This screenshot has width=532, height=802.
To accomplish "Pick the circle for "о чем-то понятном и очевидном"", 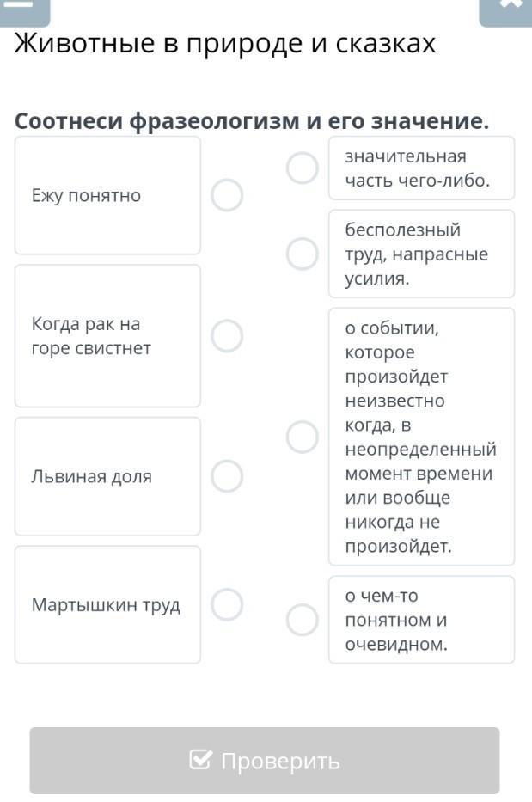I will coord(303,620).
